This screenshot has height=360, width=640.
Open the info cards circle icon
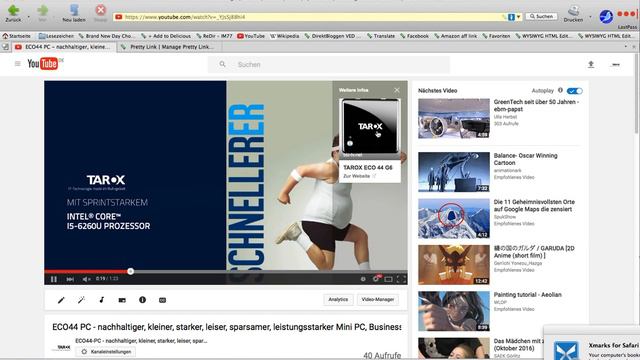[142, 300]
